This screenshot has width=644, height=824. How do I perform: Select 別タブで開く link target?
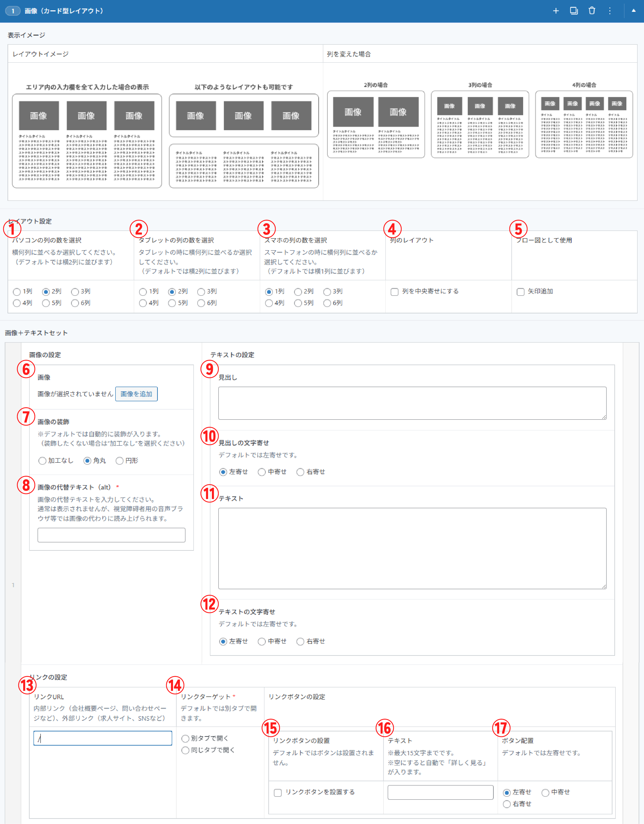pos(185,738)
